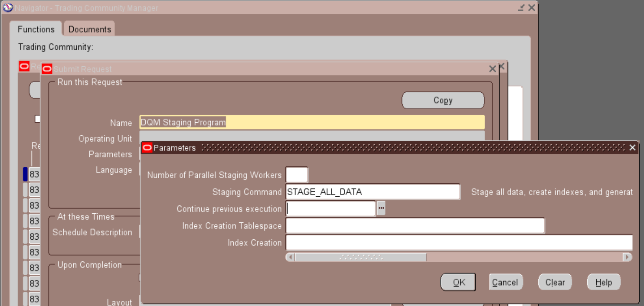
Task: Click the DQM Staging Program name field
Action: point(312,122)
